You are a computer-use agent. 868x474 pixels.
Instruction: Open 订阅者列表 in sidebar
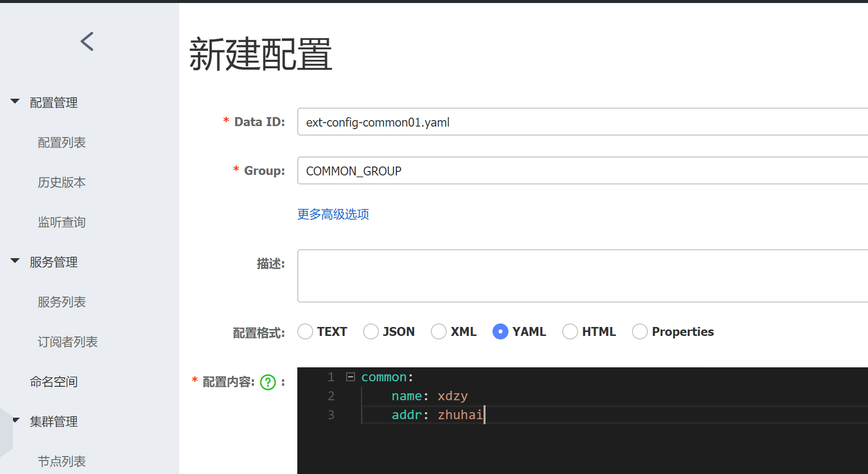tap(68, 342)
